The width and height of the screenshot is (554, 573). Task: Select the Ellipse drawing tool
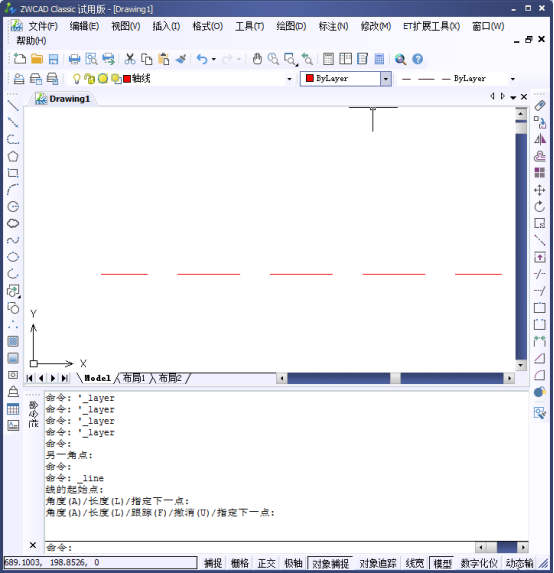pyautogui.click(x=13, y=257)
